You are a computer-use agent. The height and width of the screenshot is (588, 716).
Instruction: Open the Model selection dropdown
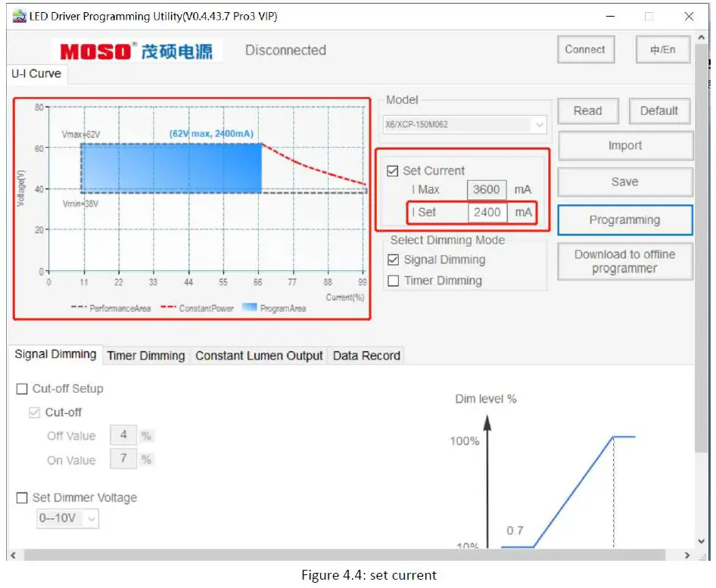540,125
